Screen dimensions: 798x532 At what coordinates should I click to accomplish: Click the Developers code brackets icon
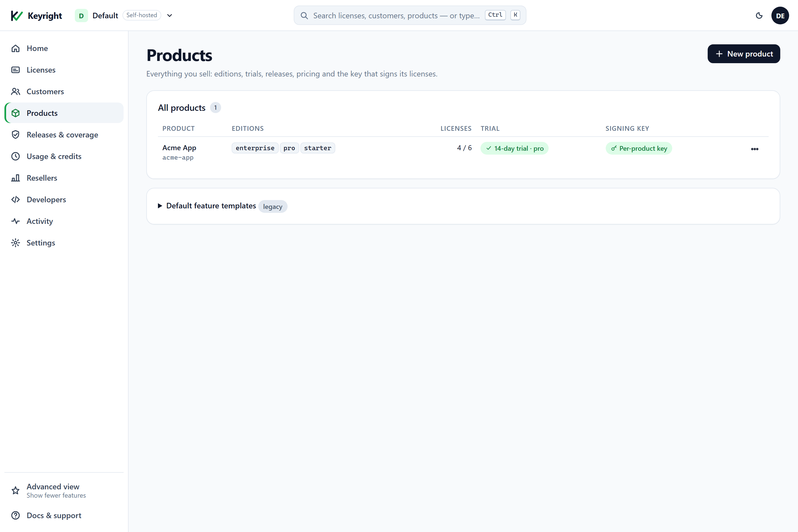16,199
